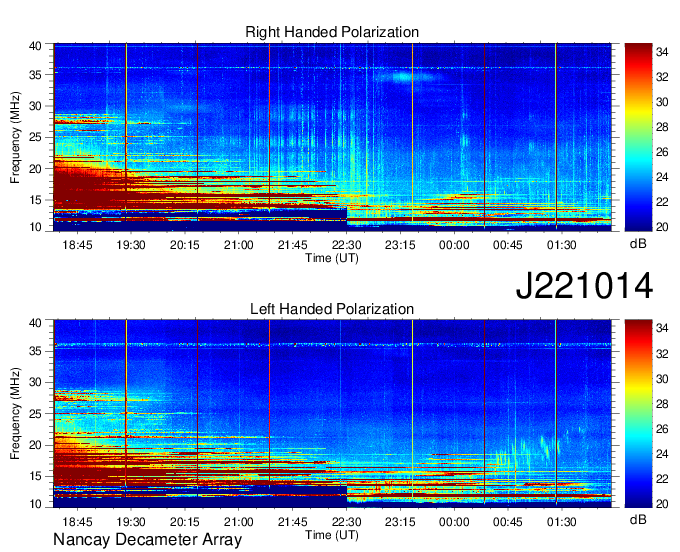The height and width of the screenshot is (552, 680).
Task: Click the "34" value on the Left Handed colorbar
Action: [662, 329]
